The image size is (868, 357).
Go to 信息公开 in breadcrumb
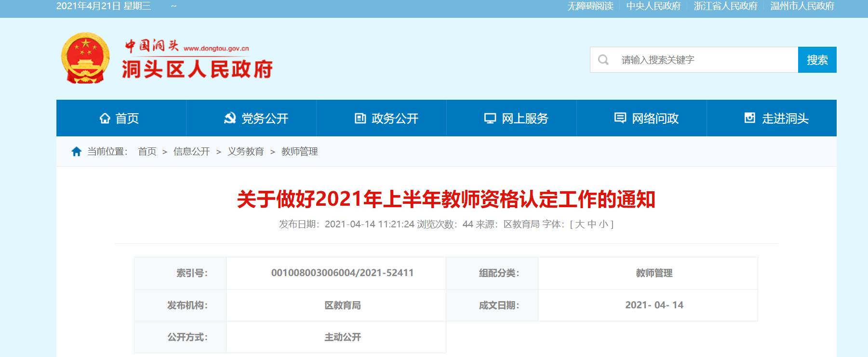(192, 152)
